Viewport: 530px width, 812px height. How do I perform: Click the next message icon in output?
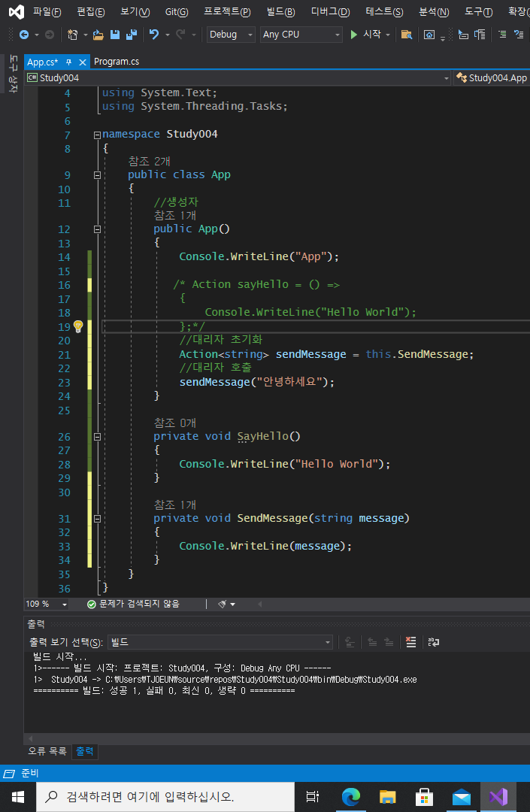pos(389,642)
